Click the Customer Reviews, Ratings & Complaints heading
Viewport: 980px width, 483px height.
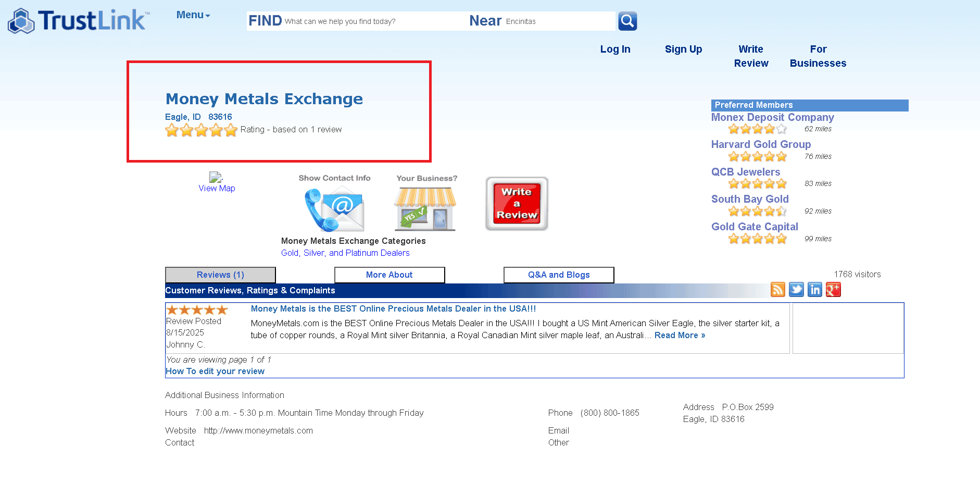(x=250, y=290)
